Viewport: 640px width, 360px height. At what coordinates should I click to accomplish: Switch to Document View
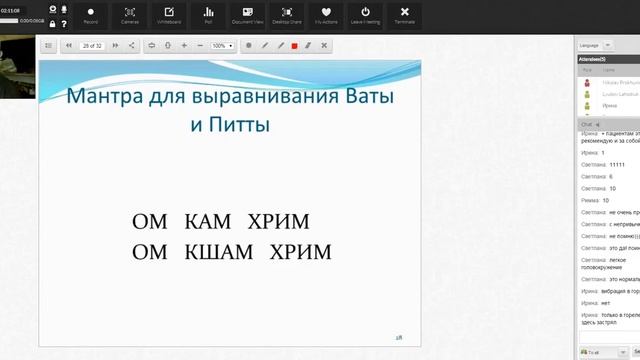tap(247, 16)
